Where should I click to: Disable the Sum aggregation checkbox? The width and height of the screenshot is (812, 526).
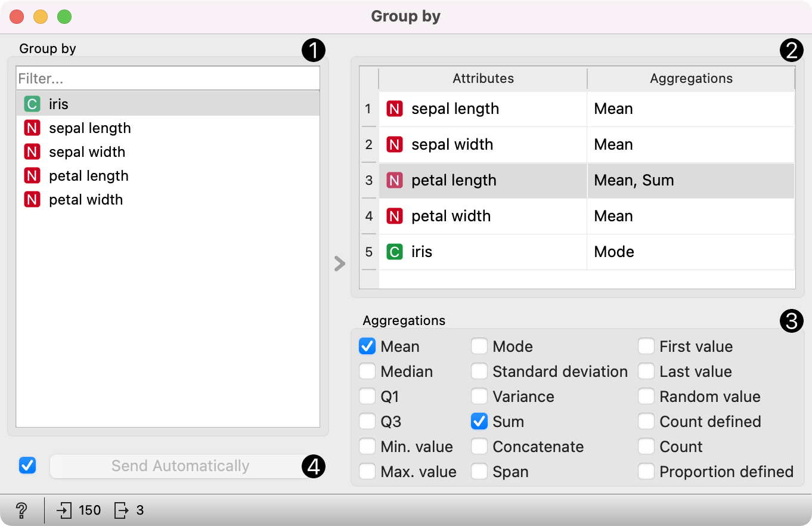pos(479,422)
